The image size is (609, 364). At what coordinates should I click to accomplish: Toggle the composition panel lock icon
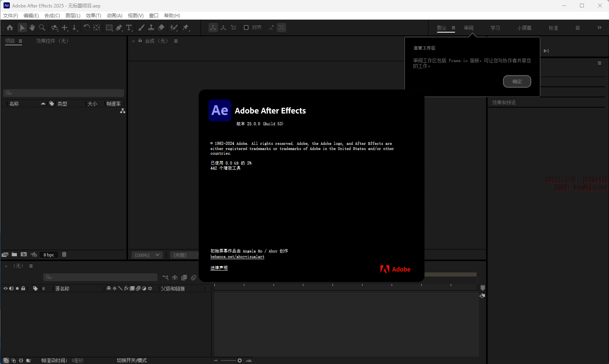coord(140,40)
